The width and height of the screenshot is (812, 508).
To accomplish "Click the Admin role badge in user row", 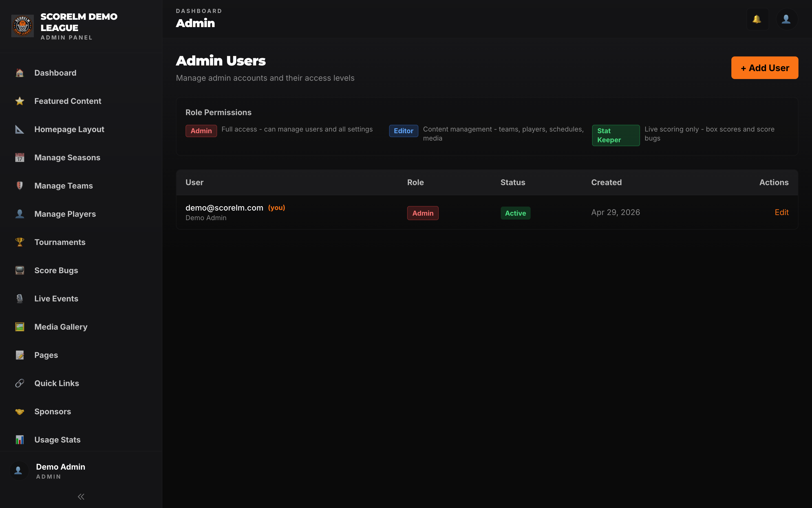I will pos(423,213).
